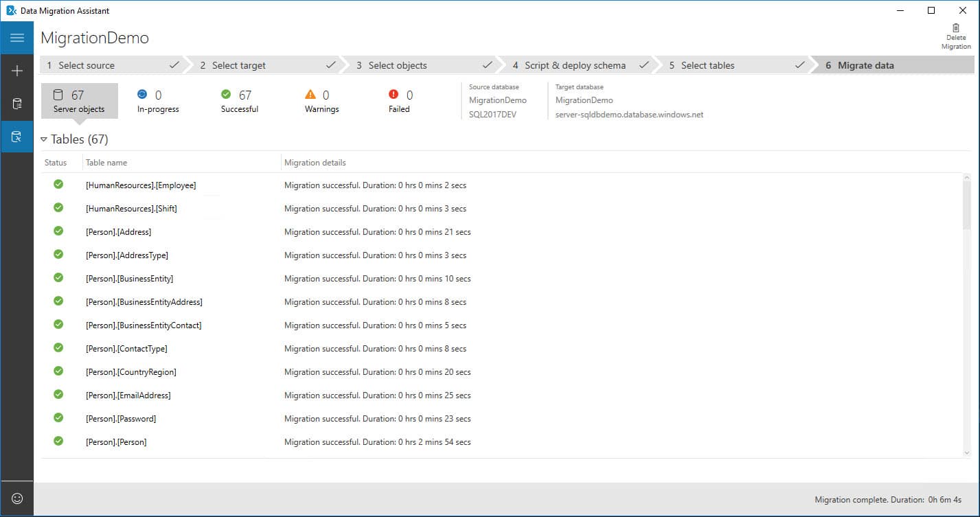Open the Migrations icon in sidebar
The width and height of the screenshot is (980, 517).
pyautogui.click(x=17, y=137)
